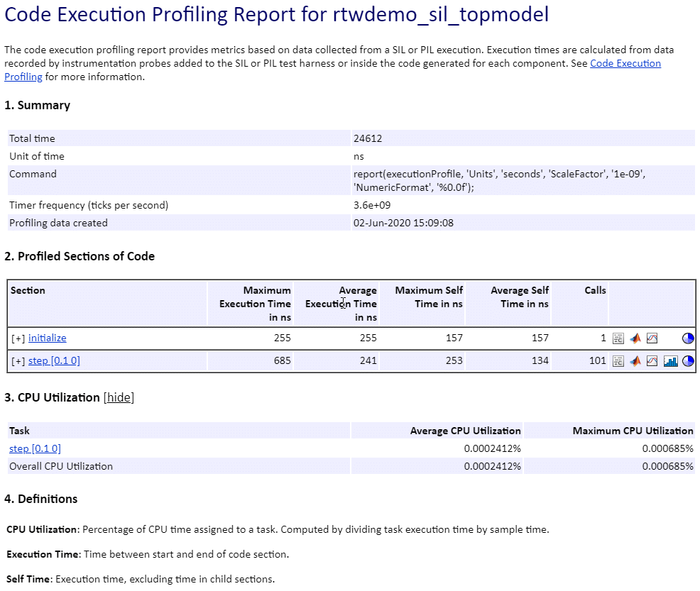The height and width of the screenshot is (591, 700).
Task: Click the Average CPU Utilization column header
Action: point(465,431)
